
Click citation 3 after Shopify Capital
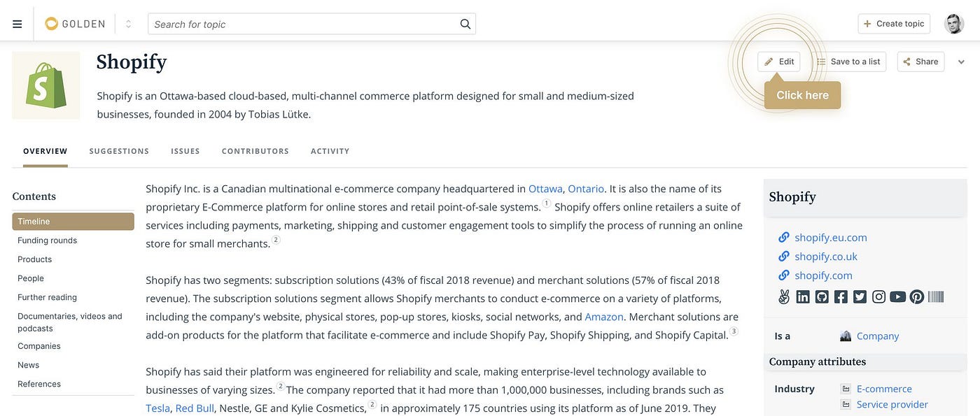tap(734, 331)
